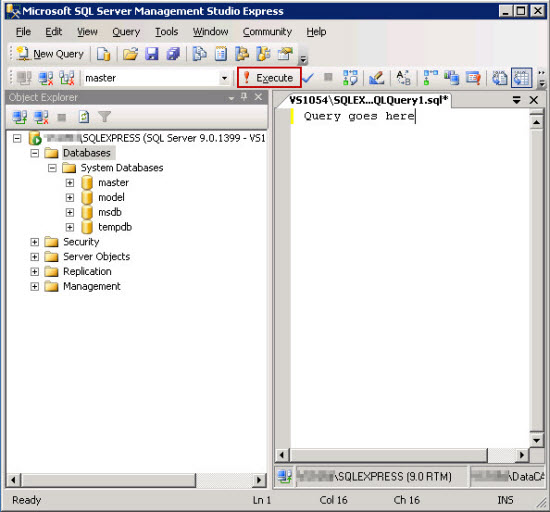This screenshot has width=550, height=512.
Task: Open the Help menu
Action: click(316, 32)
